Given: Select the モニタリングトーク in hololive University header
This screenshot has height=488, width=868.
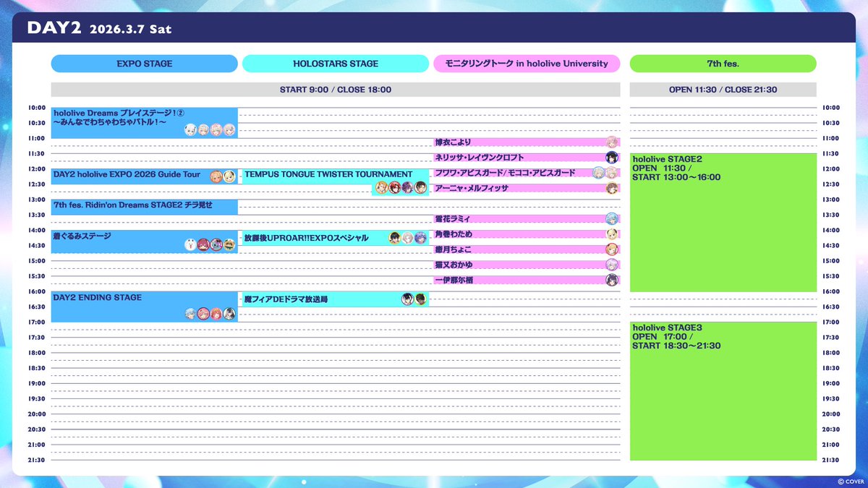Looking at the screenshot, I should 527,64.
